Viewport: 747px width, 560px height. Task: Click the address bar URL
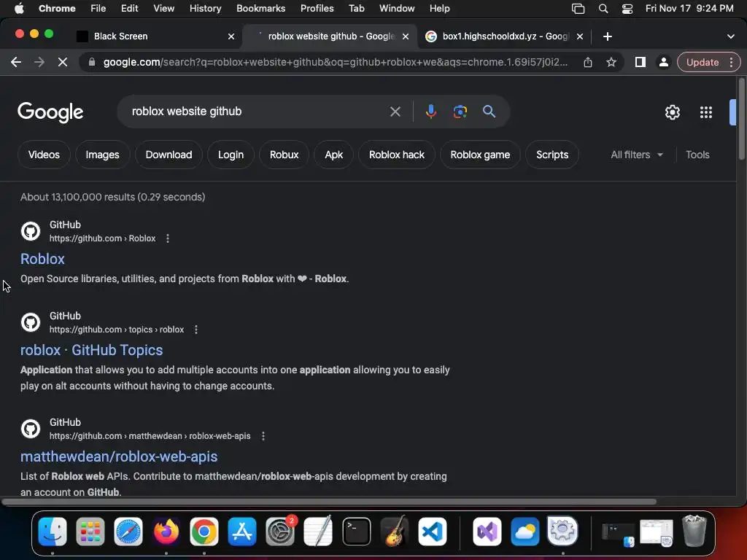tap(336, 63)
